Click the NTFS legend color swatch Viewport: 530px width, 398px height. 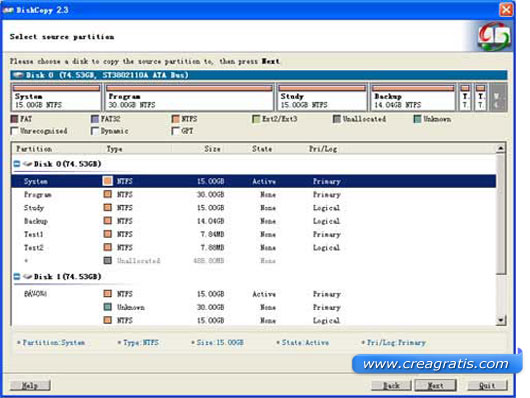click(175, 119)
